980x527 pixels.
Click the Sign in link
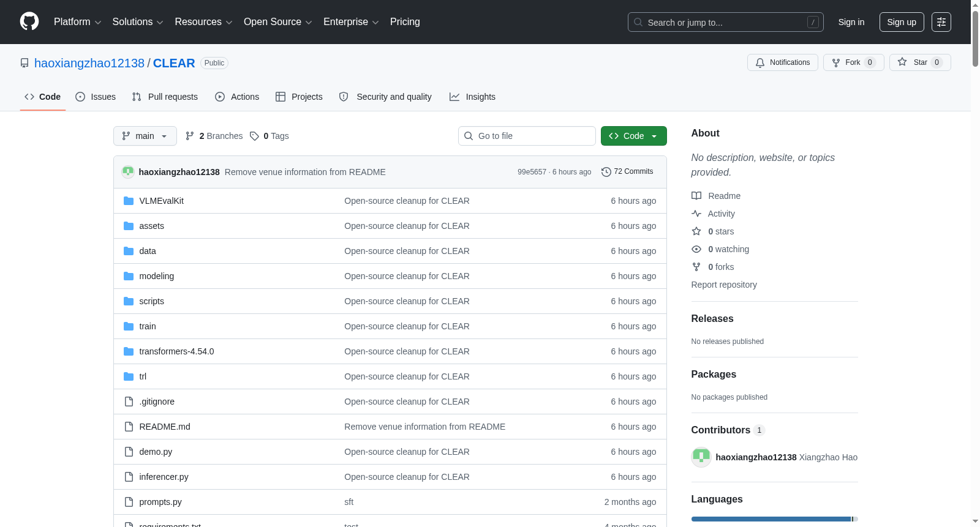tap(851, 22)
